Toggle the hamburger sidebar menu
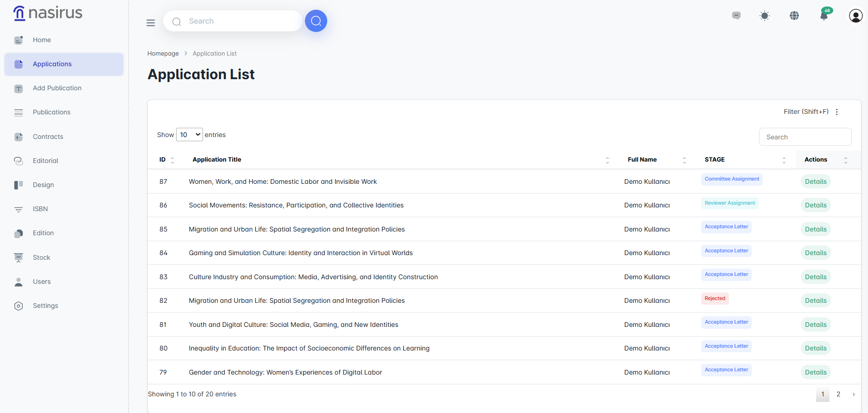The width and height of the screenshot is (868, 413). [x=151, y=23]
